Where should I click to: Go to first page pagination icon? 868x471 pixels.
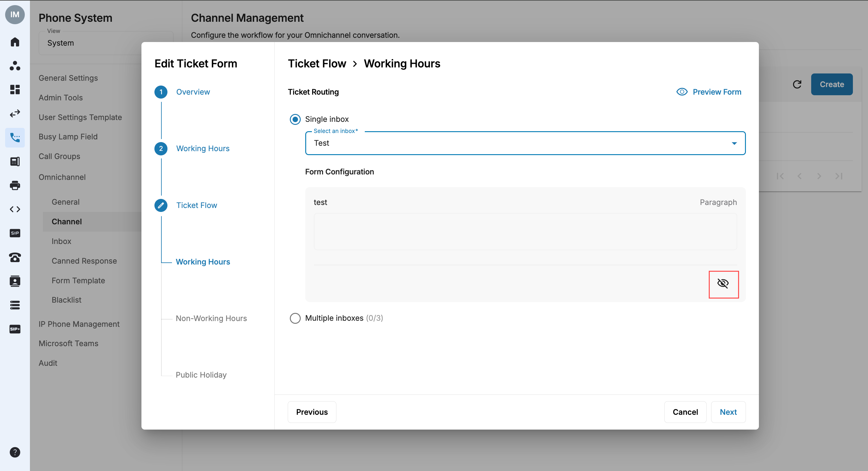[x=780, y=176]
